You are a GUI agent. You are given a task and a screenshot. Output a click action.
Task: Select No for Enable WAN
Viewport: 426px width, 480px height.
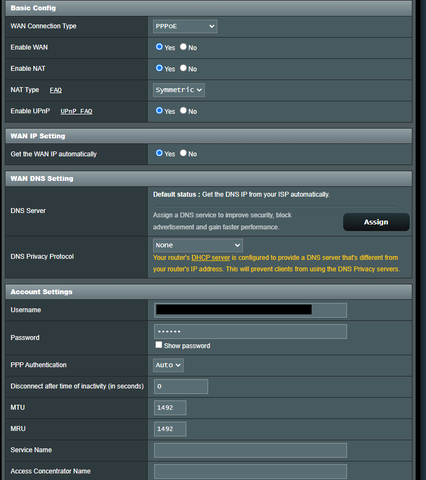point(183,47)
